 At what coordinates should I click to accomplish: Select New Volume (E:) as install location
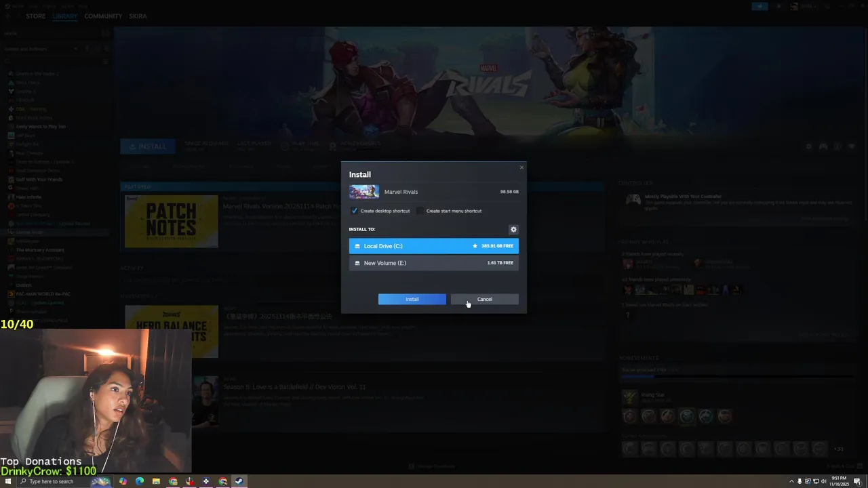(434, 263)
